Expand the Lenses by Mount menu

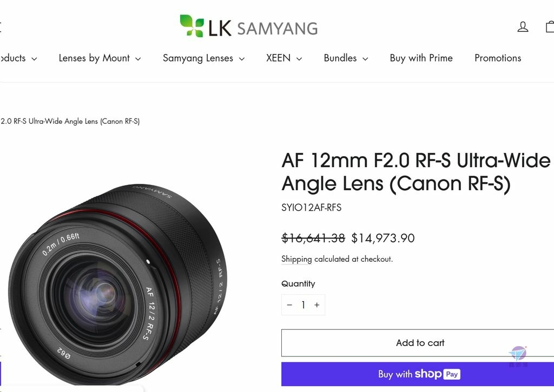[100, 58]
